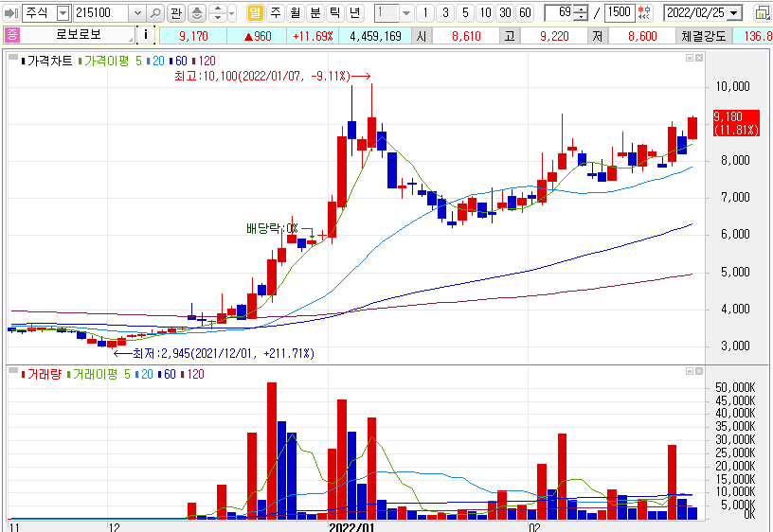Image resolution: width=773 pixels, height=532 pixels.
Task: Click the 3 interval preset button
Action: [445, 13]
